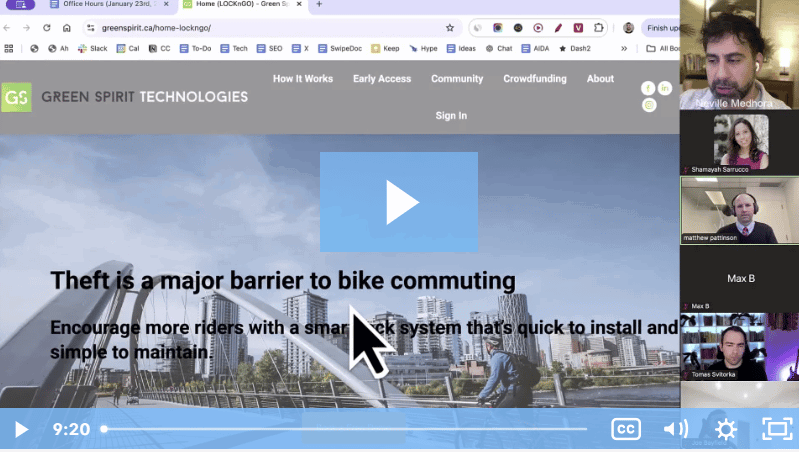
Task: Reload the page in the browser
Action: 47,28
